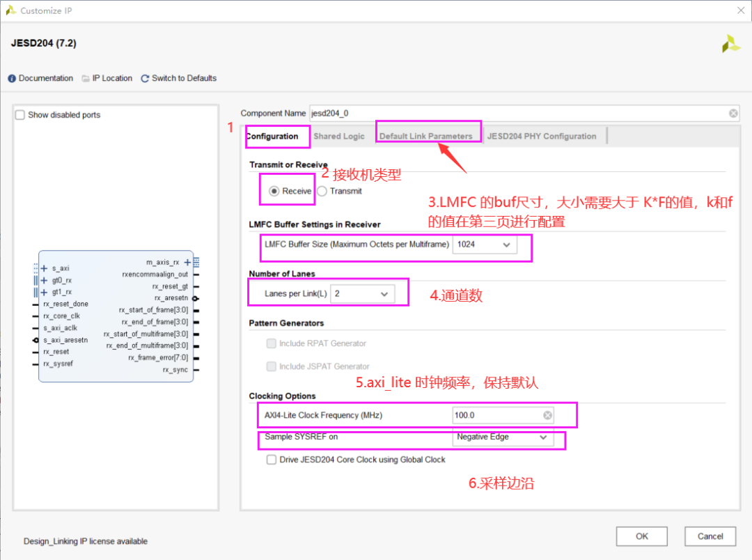Select the rx_start_of_frame[3:0] port label
752x560 pixels.
153,310
